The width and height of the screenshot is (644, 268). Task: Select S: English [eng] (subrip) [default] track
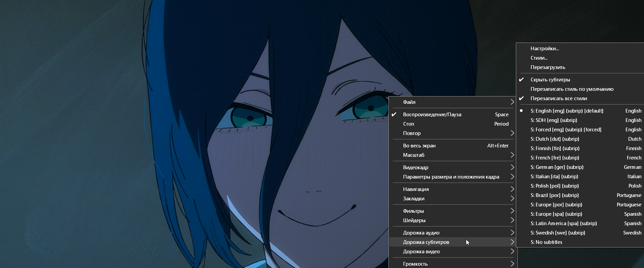580,111
